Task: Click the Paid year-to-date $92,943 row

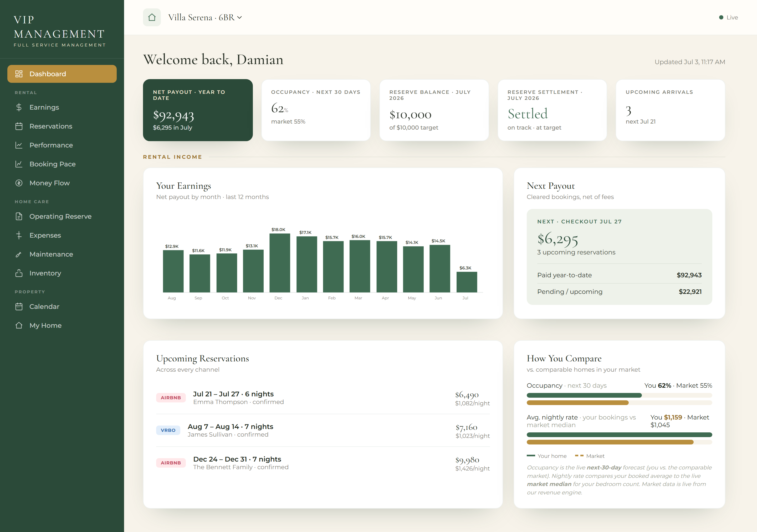Action: tap(619, 275)
